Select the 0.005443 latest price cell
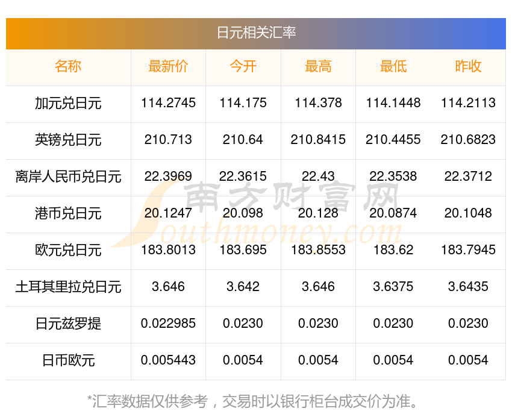 click(168, 360)
